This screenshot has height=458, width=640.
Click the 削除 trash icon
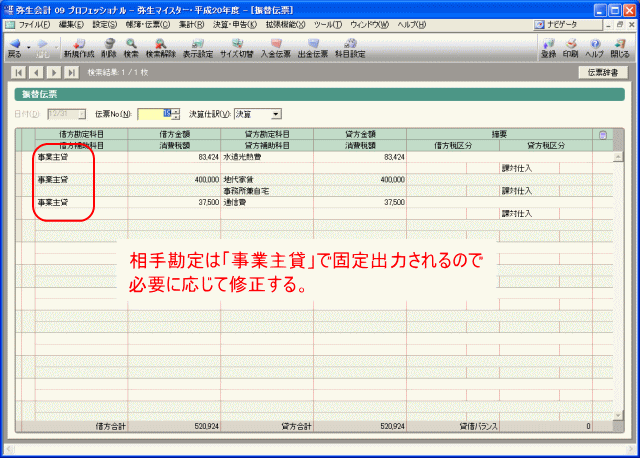(x=109, y=48)
